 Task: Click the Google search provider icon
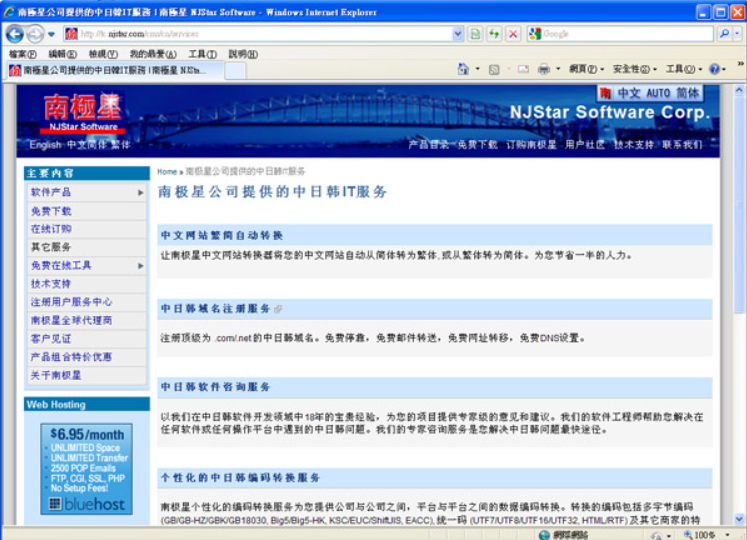(x=535, y=34)
